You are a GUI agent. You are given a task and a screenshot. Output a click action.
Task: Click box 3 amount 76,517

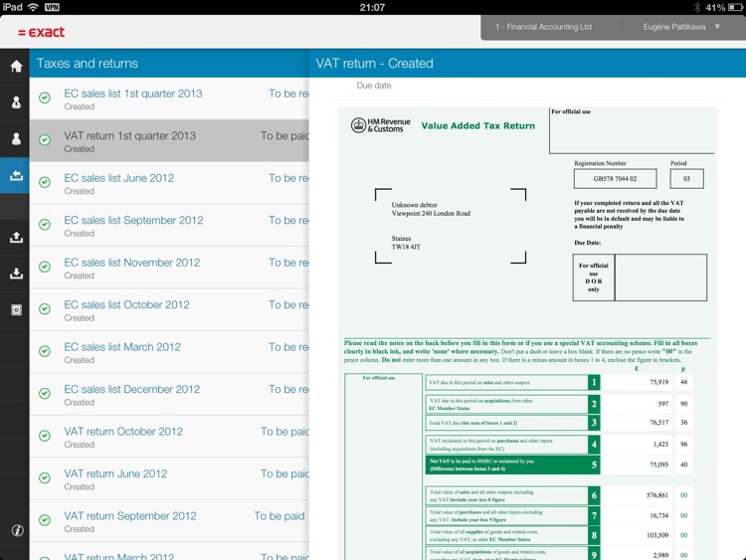(x=659, y=423)
